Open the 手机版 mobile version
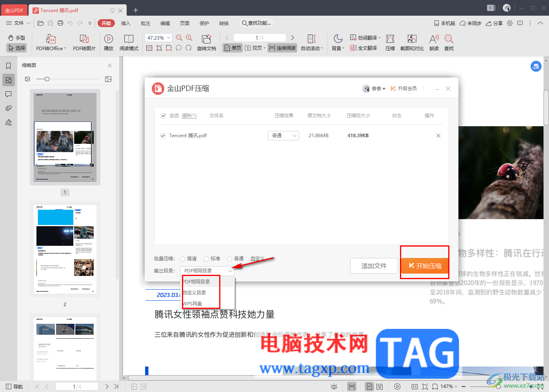This screenshot has width=549, height=392. pyautogui.click(x=445, y=23)
